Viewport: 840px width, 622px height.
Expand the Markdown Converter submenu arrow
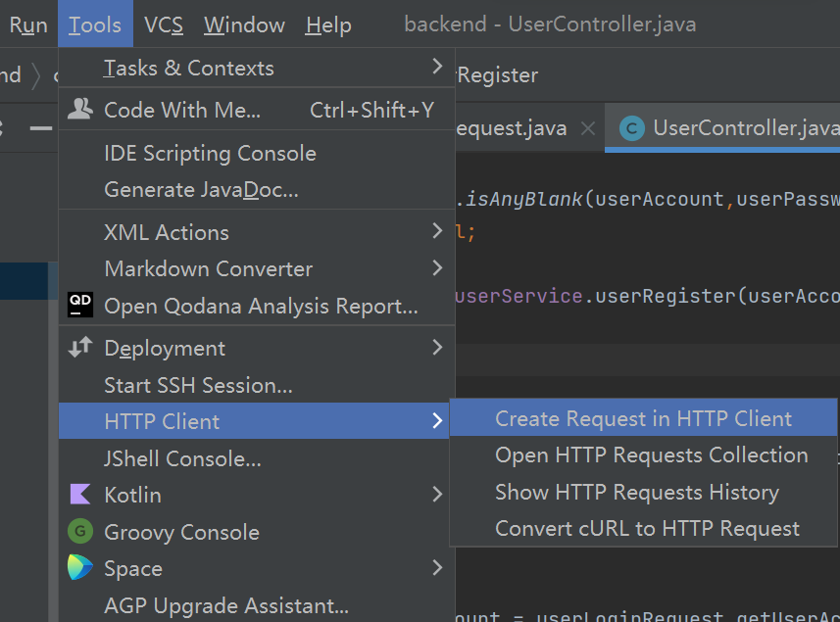coord(437,267)
